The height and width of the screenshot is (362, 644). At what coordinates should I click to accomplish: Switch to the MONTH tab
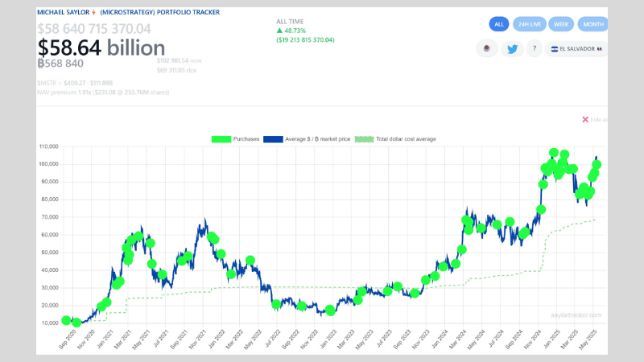592,24
